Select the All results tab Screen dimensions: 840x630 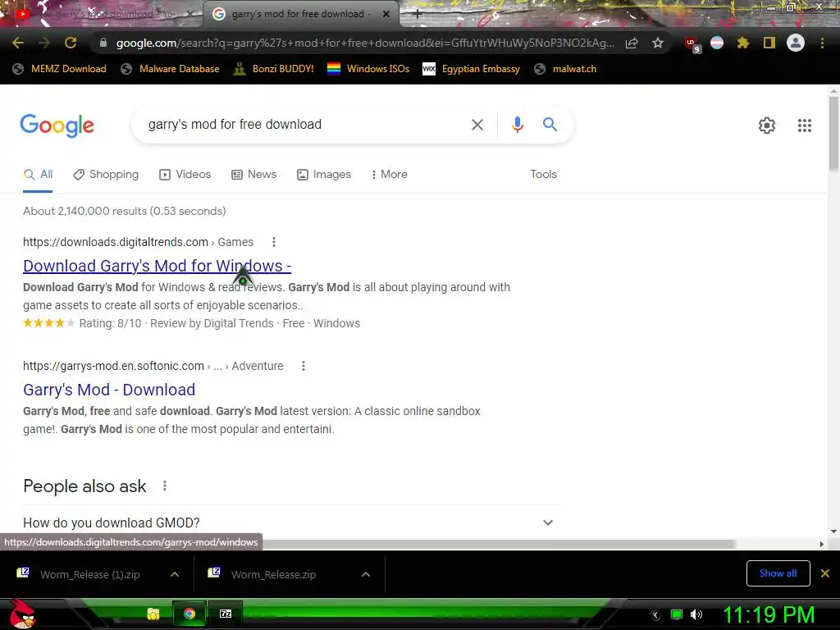pos(38,175)
